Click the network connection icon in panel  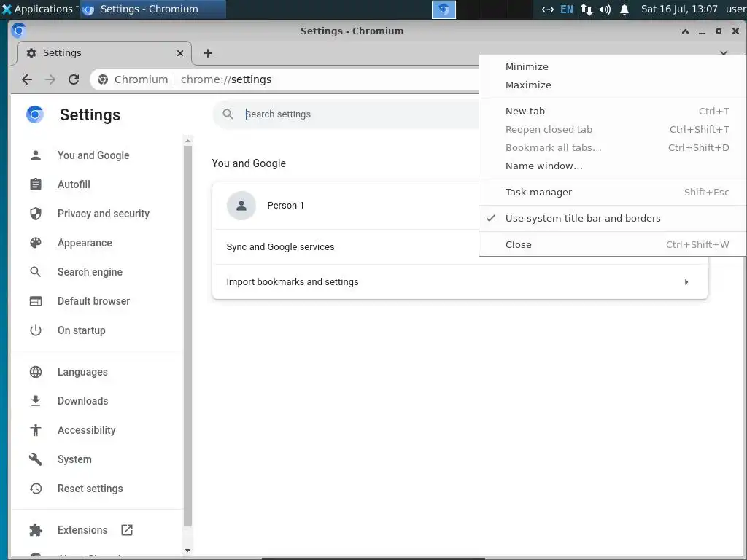tap(587, 9)
